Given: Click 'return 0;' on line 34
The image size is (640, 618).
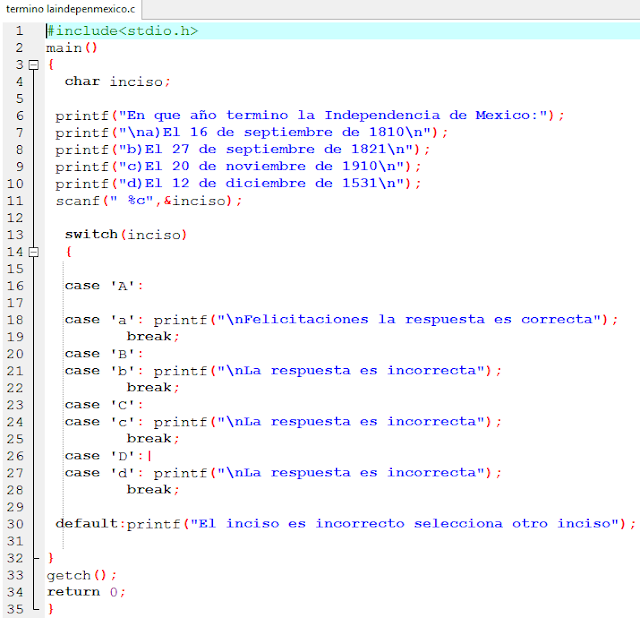Looking at the screenshot, I should 86,592.
